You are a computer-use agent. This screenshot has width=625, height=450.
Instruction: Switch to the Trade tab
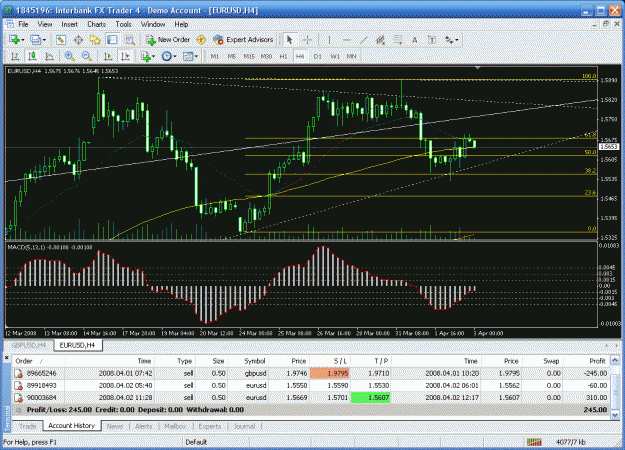coord(28,426)
